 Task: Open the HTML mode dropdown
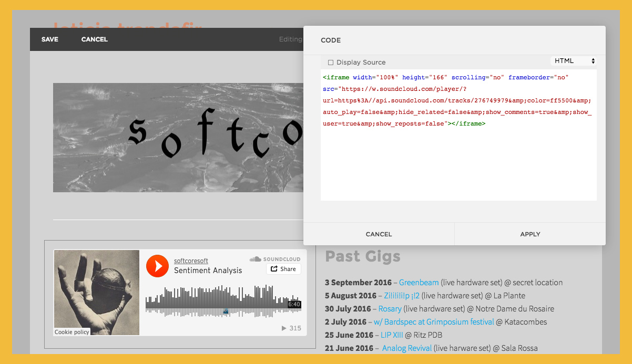tap(574, 61)
